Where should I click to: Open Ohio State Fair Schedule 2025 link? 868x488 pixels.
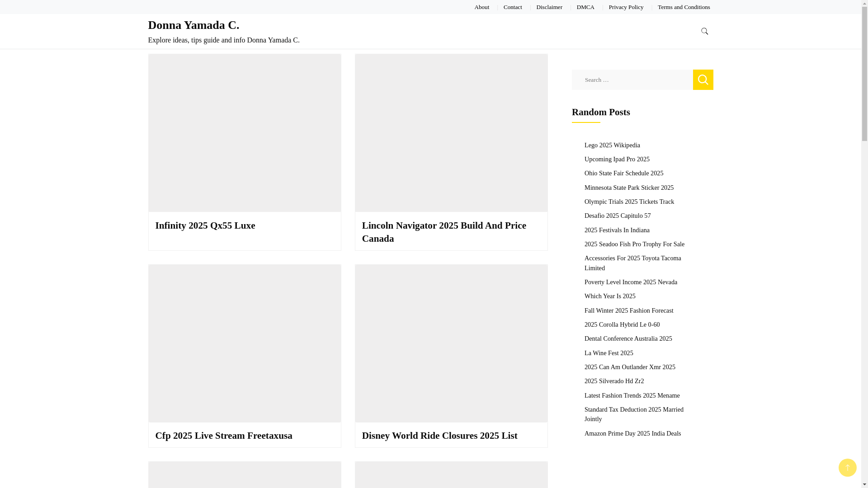click(x=624, y=173)
